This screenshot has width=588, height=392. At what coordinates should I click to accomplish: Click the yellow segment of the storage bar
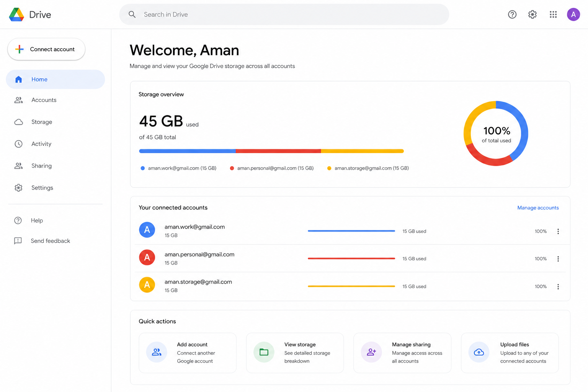coord(362,151)
